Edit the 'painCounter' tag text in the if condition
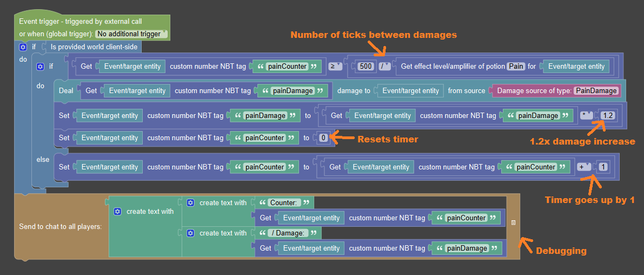The image size is (644, 275). pos(287,66)
